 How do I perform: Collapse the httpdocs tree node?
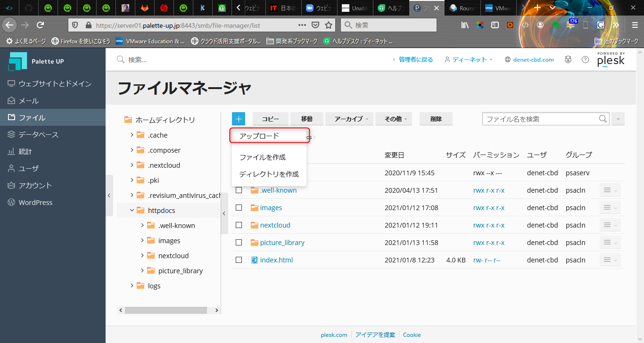click(132, 210)
